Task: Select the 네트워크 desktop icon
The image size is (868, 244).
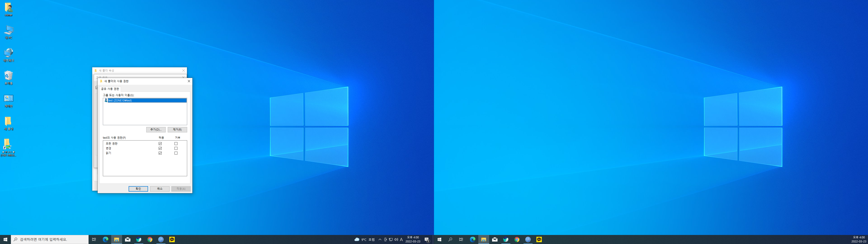Action: pos(8,55)
